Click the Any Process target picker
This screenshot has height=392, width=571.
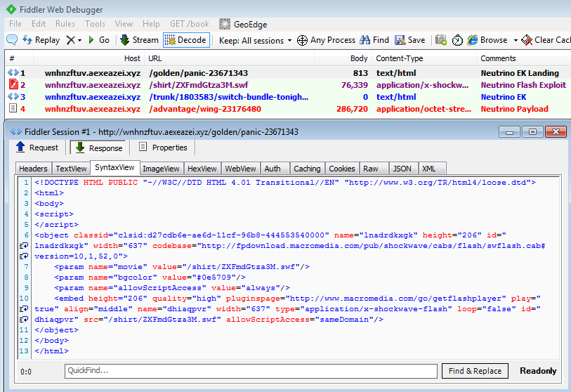tap(326, 40)
